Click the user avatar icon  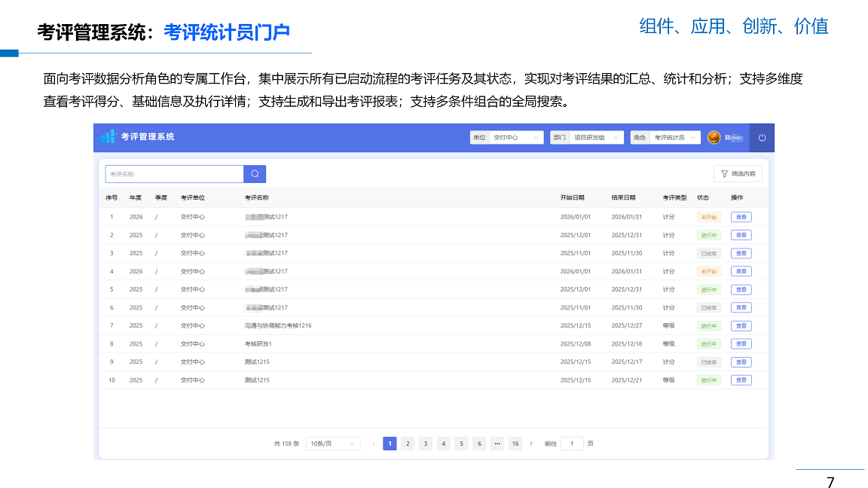(714, 138)
